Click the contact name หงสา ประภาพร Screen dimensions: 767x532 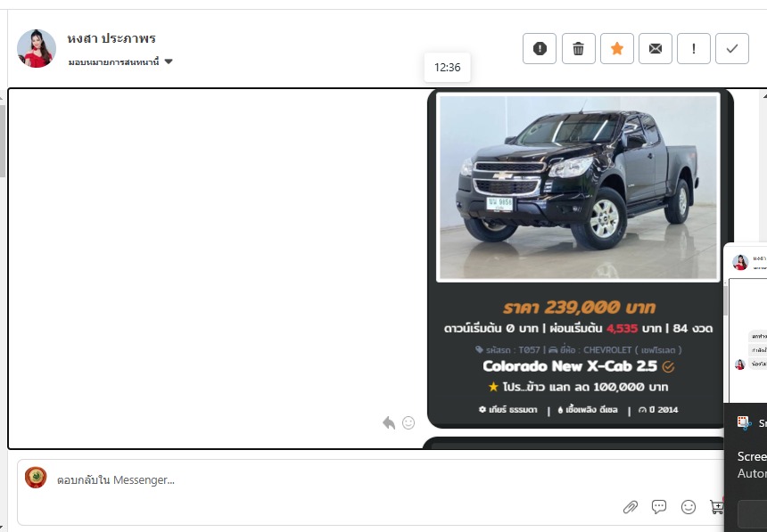(x=111, y=38)
